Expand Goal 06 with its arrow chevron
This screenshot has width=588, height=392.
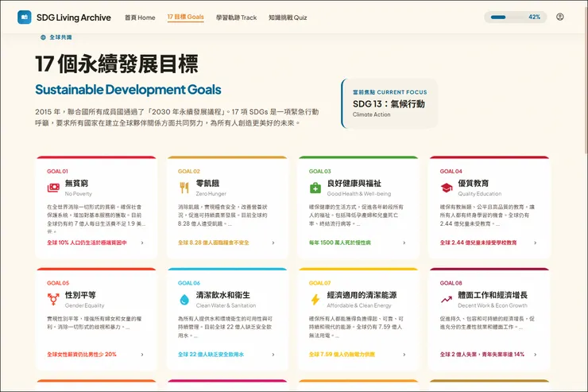point(273,355)
